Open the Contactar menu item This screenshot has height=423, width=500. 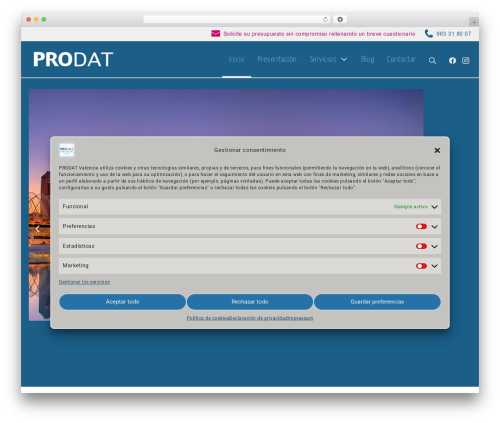click(x=401, y=59)
